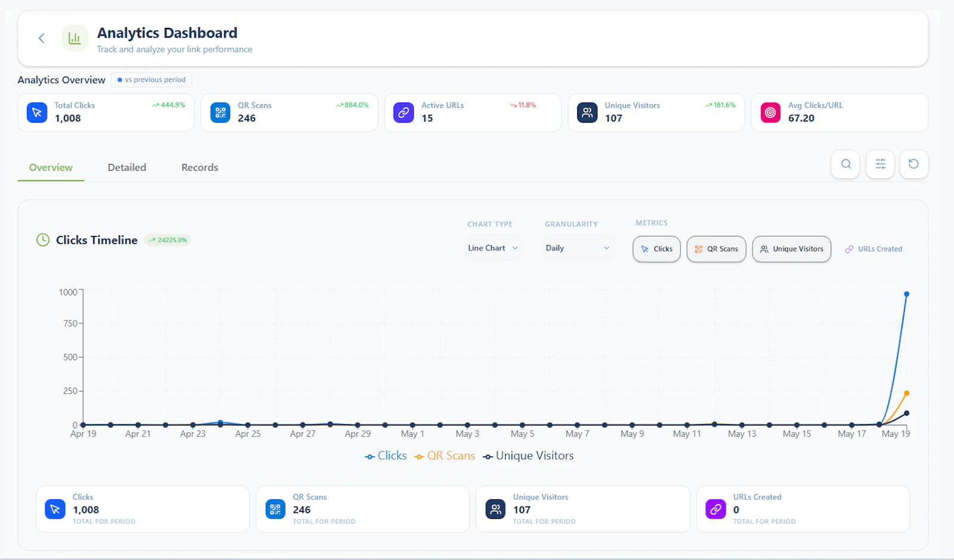
Task: Click the Total Clicks value 1,008
Action: tap(68, 118)
